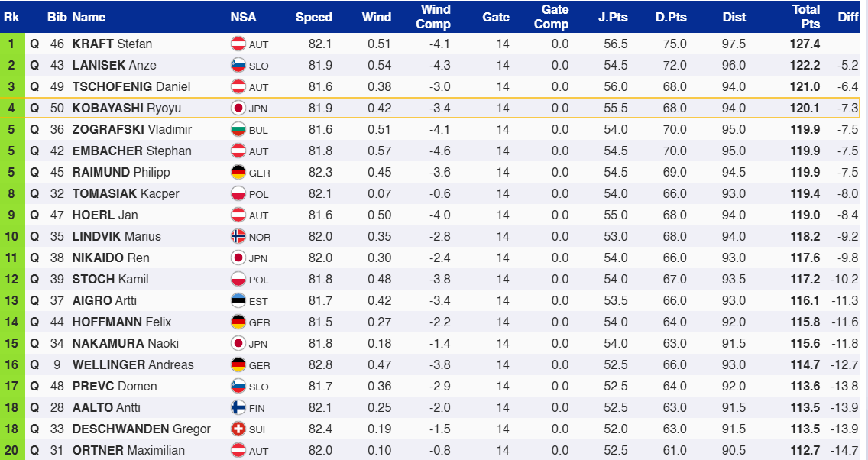
Task: Open STOCH Kamil's athlete name link
Action: (x=110, y=280)
